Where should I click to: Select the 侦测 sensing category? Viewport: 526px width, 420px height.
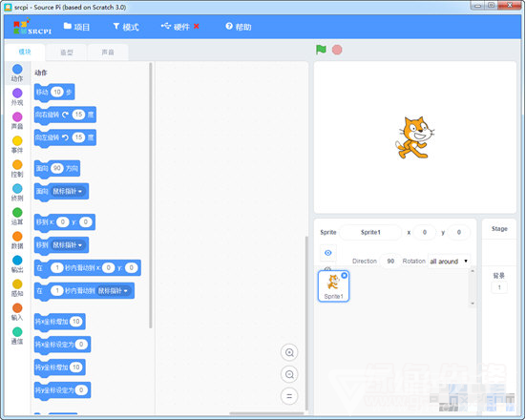click(x=17, y=193)
